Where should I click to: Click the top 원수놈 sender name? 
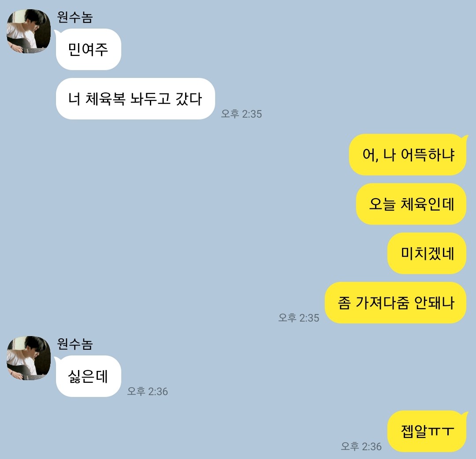point(74,17)
